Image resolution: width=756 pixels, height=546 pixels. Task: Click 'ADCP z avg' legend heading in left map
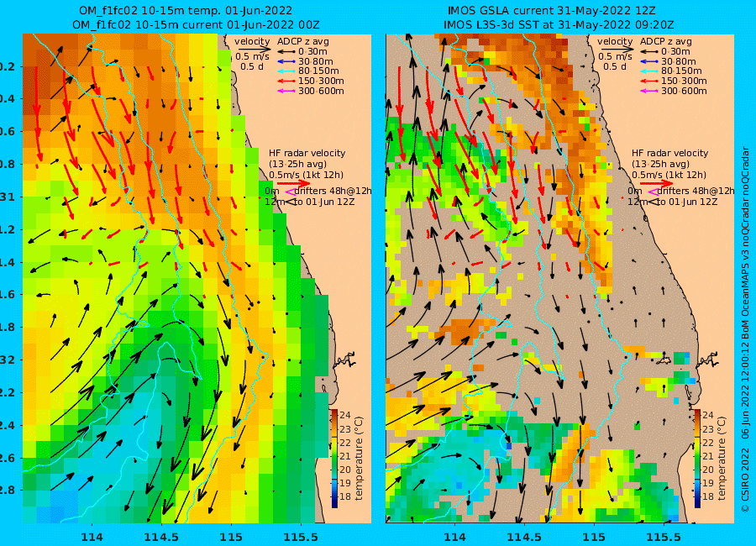(302, 41)
